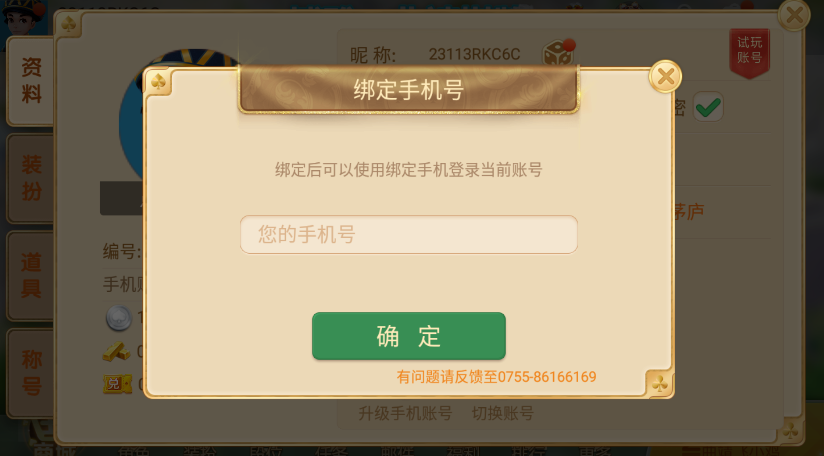Roll the random nickname dice icon
The height and width of the screenshot is (456, 824).
click(558, 53)
